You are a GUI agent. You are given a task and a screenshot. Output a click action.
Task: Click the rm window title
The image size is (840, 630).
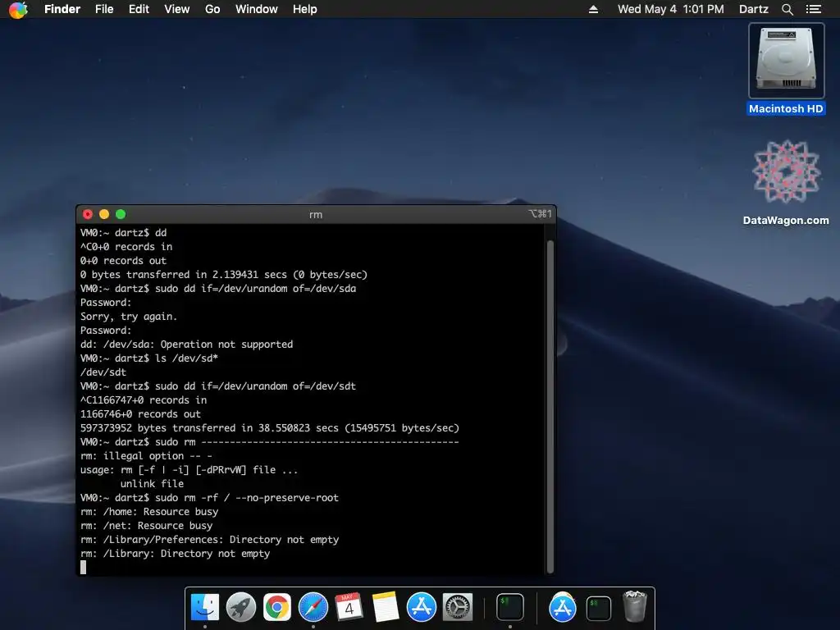click(316, 215)
